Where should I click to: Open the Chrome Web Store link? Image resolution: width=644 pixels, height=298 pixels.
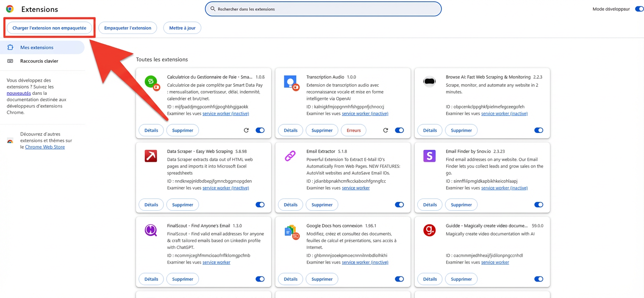(45, 147)
